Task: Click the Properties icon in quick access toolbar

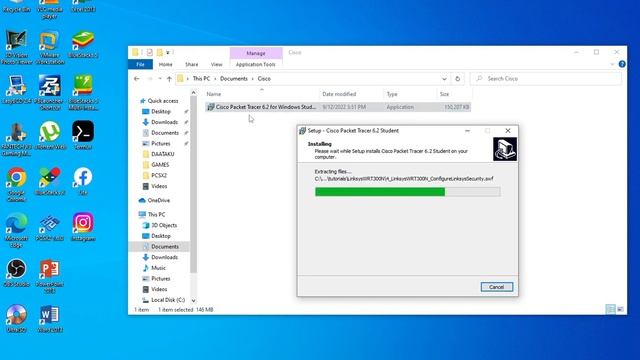Action: coord(149,52)
